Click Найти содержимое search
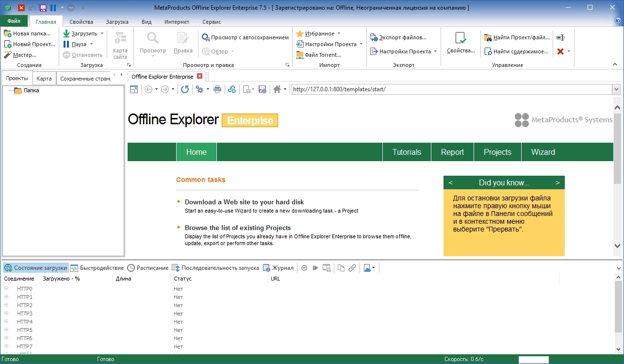The height and width of the screenshot is (364, 624). click(517, 51)
